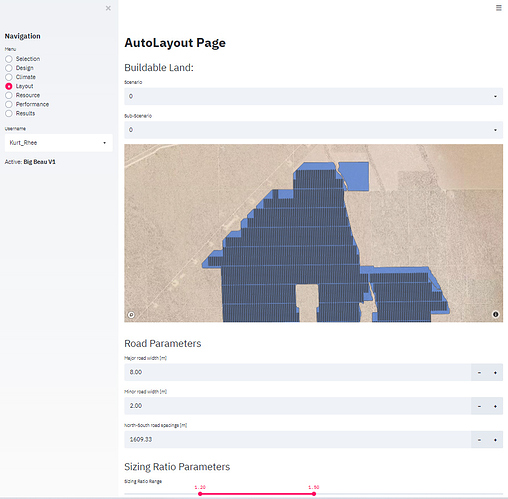
Task: Go to Design in navigation menu
Action: [x=25, y=68]
